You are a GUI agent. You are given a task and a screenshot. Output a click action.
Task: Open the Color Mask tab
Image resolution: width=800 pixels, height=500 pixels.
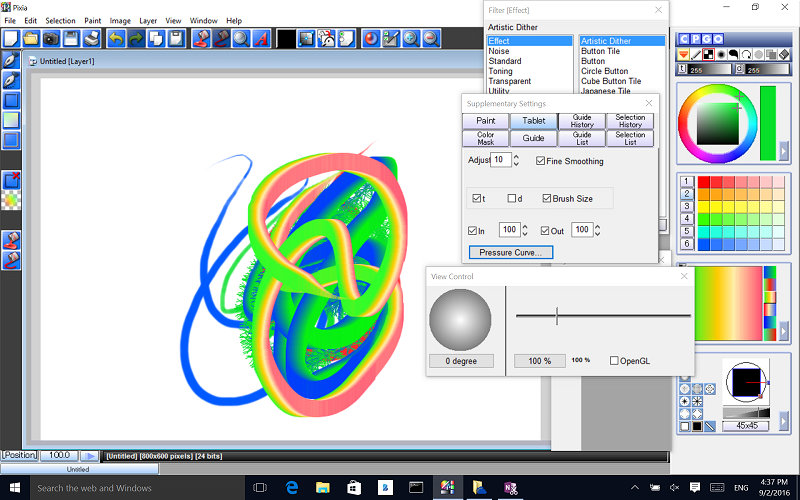pyautogui.click(x=486, y=138)
